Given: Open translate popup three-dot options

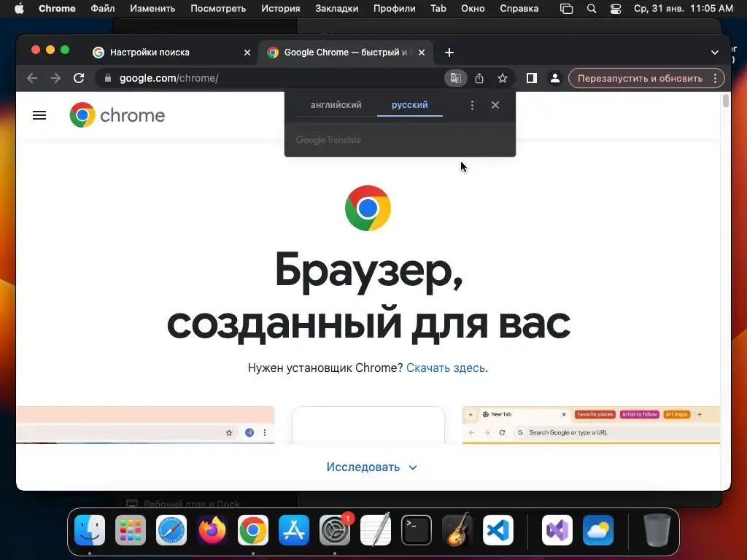Looking at the screenshot, I should [472, 105].
